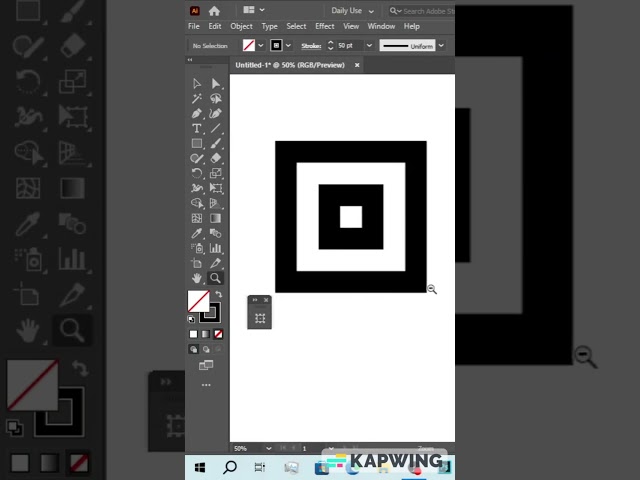Set paint type to Gradient
The height and width of the screenshot is (480, 640).
tap(206, 334)
